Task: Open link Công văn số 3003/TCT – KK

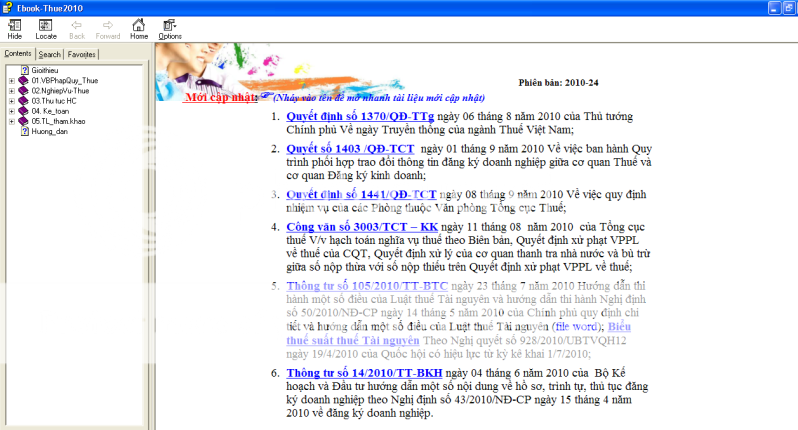Action: 362,227
